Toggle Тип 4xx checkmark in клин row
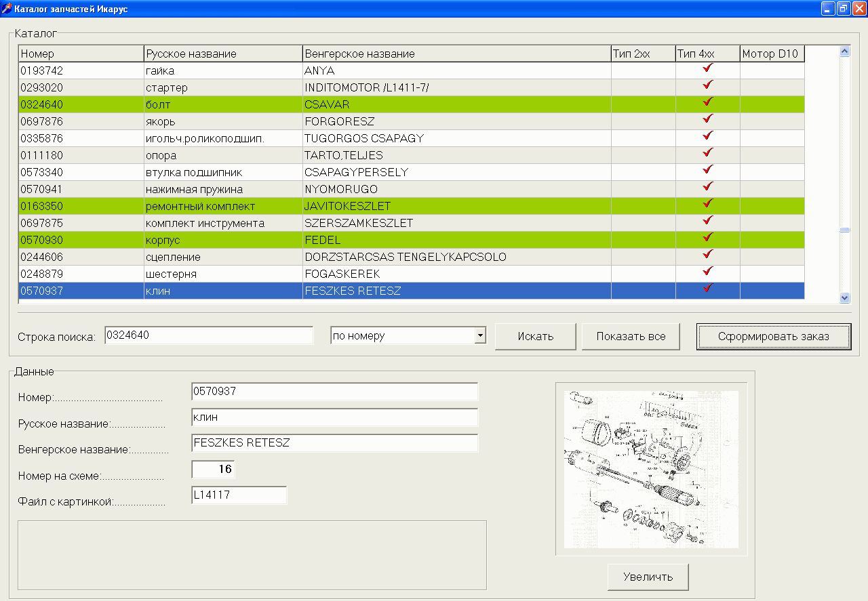This screenshot has height=601, width=868. pos(708,289)
